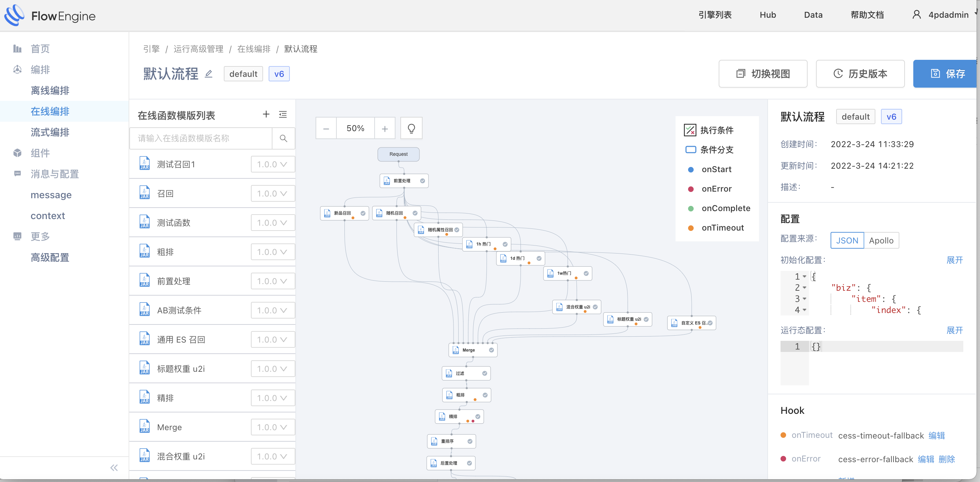Click the Request start node
The image size is (980, 482).
click(398, 154)
